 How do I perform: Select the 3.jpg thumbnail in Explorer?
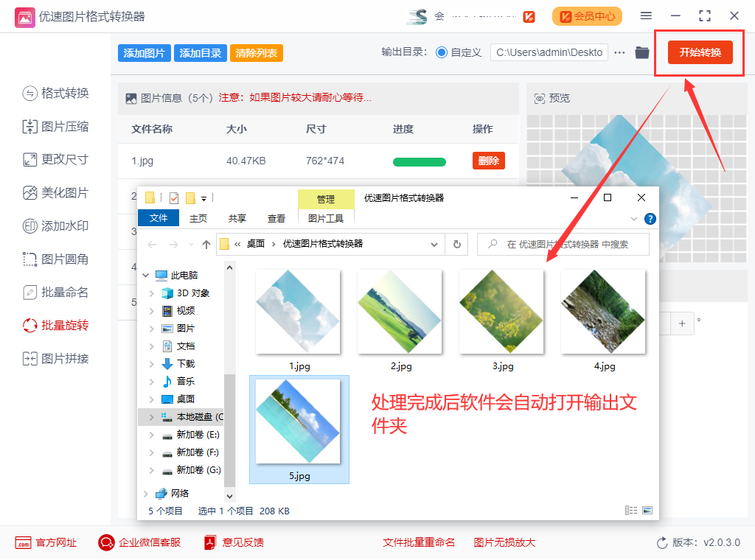pos(501,312)
